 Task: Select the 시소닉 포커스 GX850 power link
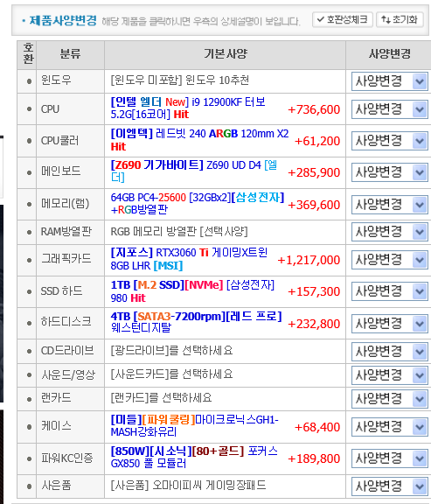194,457
